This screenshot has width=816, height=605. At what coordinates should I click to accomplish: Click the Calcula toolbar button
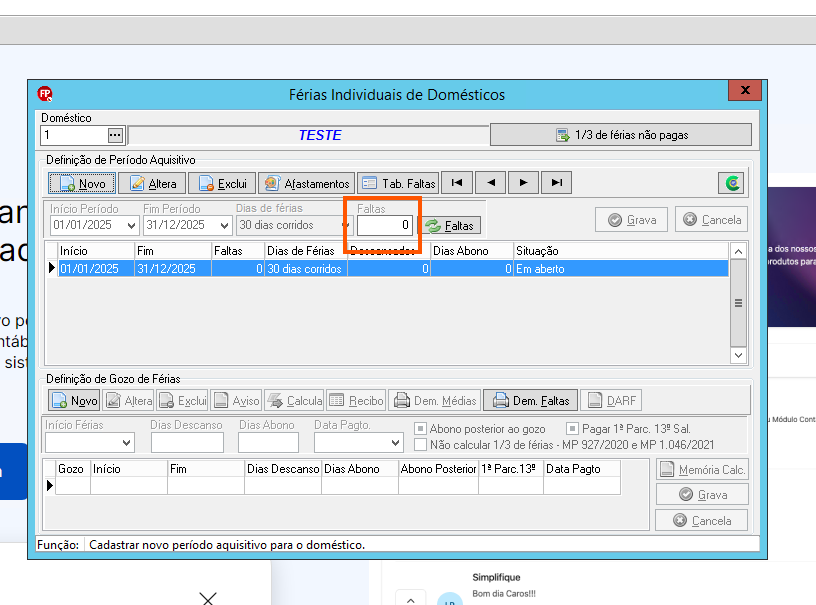(x=295, y=400)
